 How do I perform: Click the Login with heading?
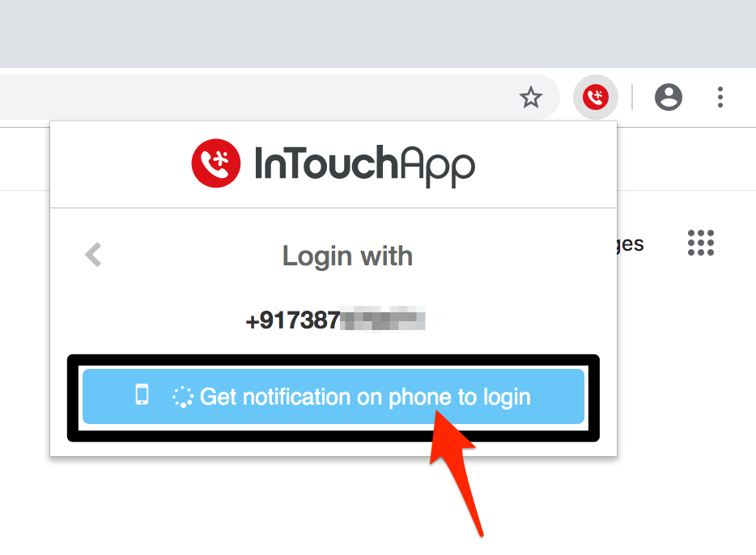coord(347,256)
